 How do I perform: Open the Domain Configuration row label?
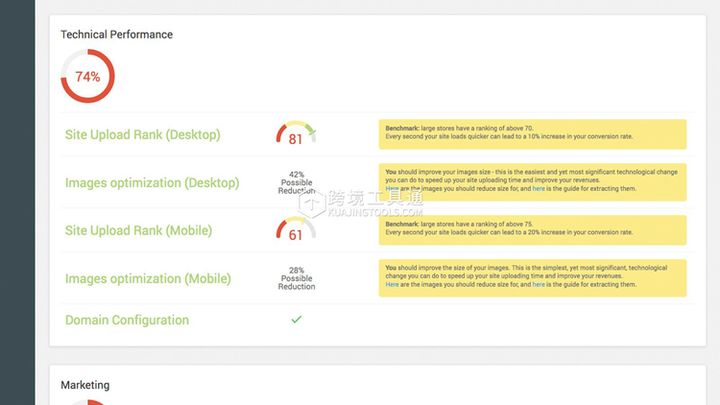coord(127,320)
